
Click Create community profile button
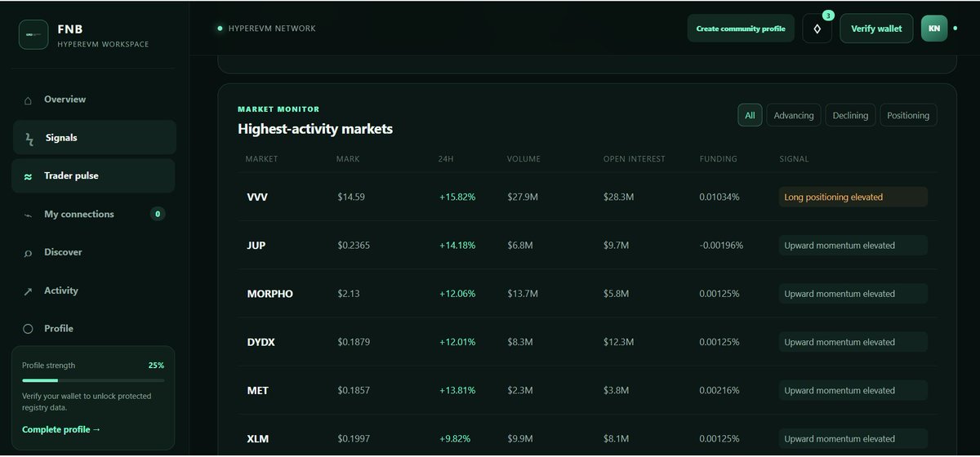[x=741, y=29]
